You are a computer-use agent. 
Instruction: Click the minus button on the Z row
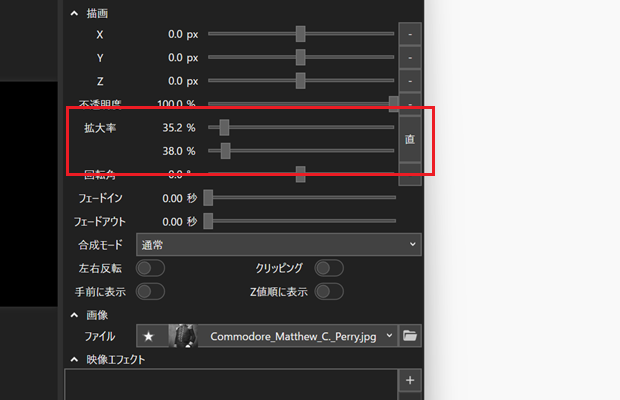410,81
